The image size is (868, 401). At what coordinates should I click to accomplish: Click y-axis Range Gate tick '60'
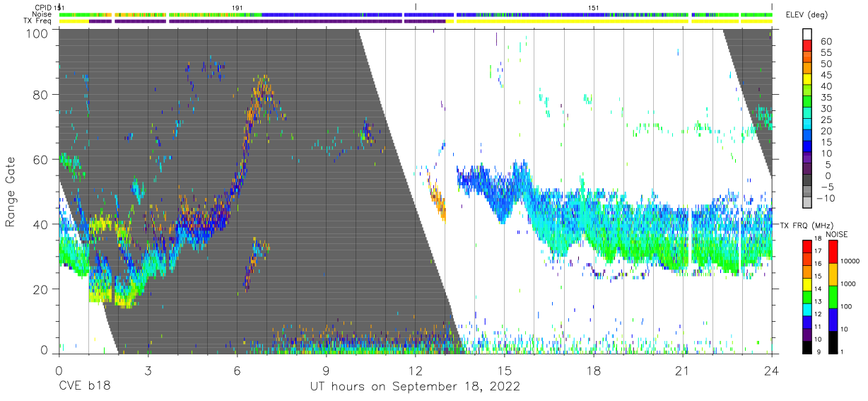[x=42, y=159]
